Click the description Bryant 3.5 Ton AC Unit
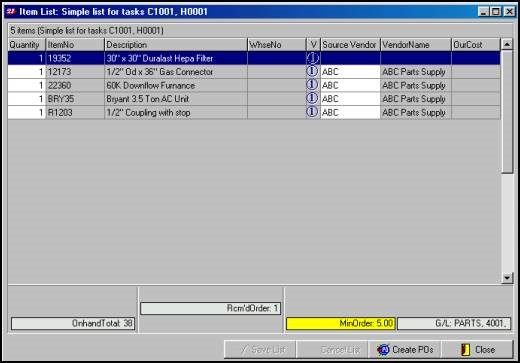This screenshot has height=363, width=520. [148, 99]
